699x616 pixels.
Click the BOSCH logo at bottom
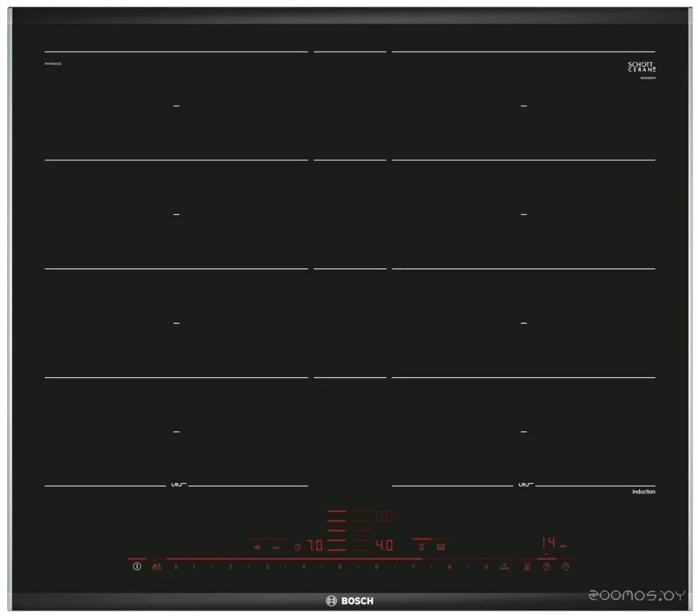point(350,601)
